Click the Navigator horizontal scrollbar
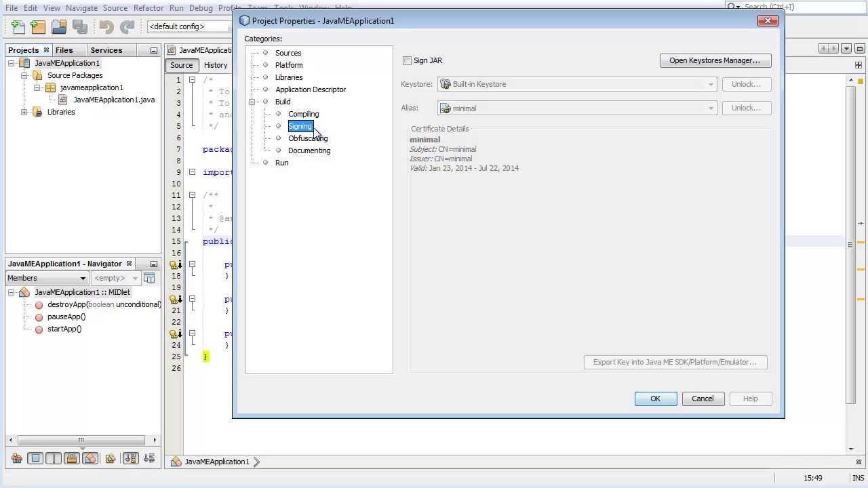 (82, 440)
